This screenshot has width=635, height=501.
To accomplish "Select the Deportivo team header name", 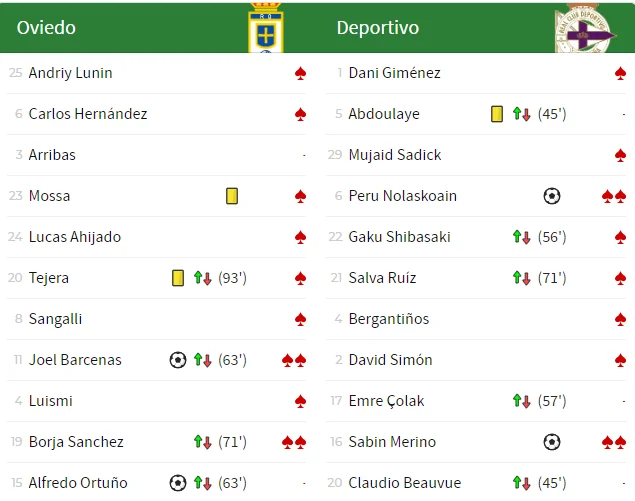I will coord(378,28).
